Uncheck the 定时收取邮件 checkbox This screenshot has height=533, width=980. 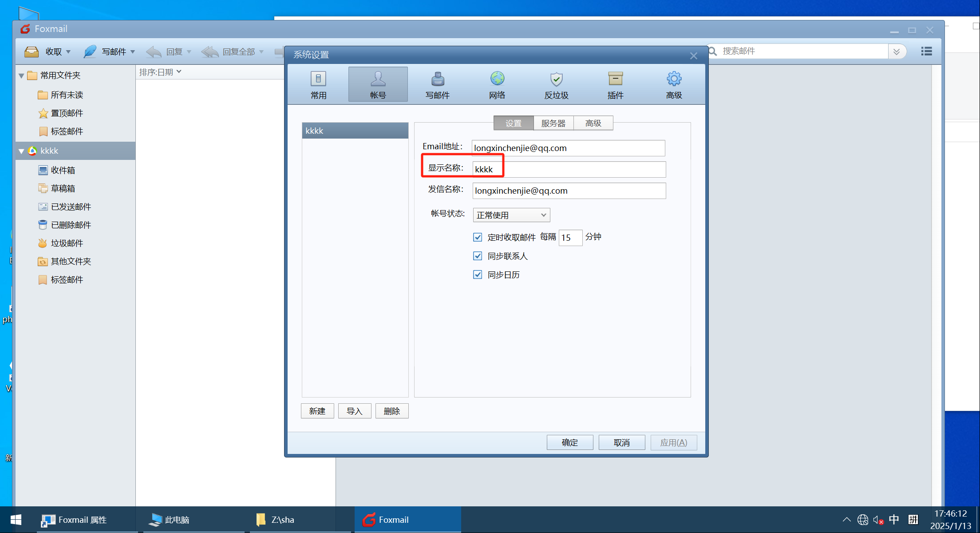[x=478, y=237]
